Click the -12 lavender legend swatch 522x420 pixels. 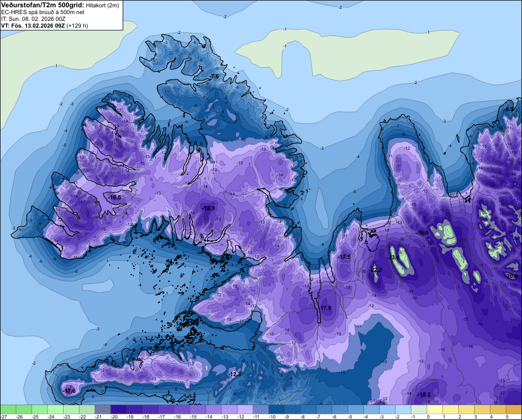tap(245, 410)
